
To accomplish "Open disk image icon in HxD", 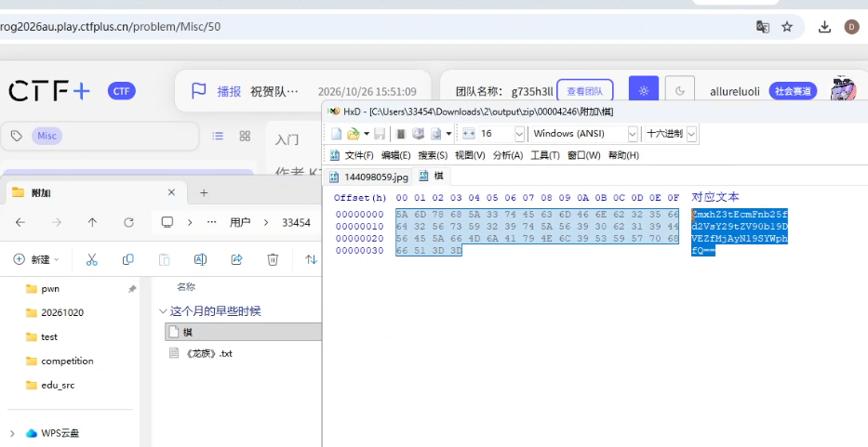I will (436, 133).
